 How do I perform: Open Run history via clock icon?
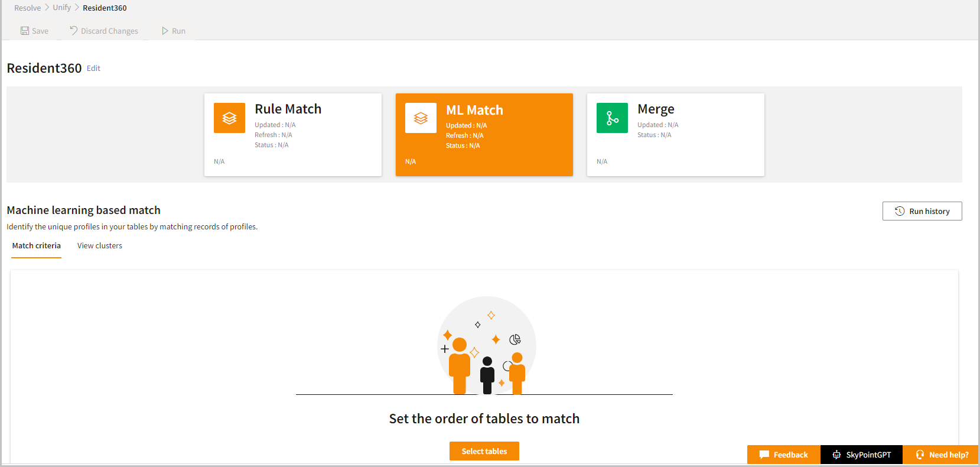(900, 211)
